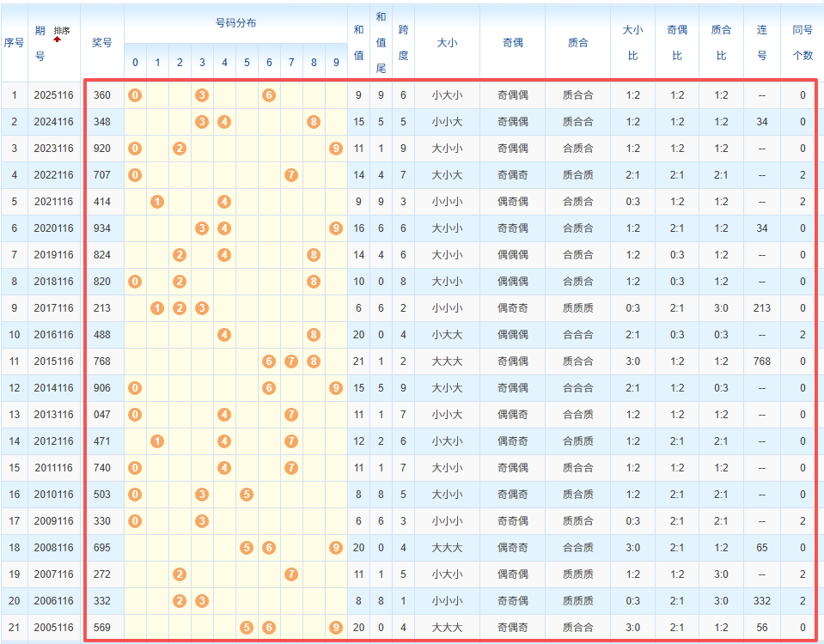The height and width of the screenshot is (644, 824).
Task: Click orange ball 8 in row 2024116
Action: click(x=314, y=122)
